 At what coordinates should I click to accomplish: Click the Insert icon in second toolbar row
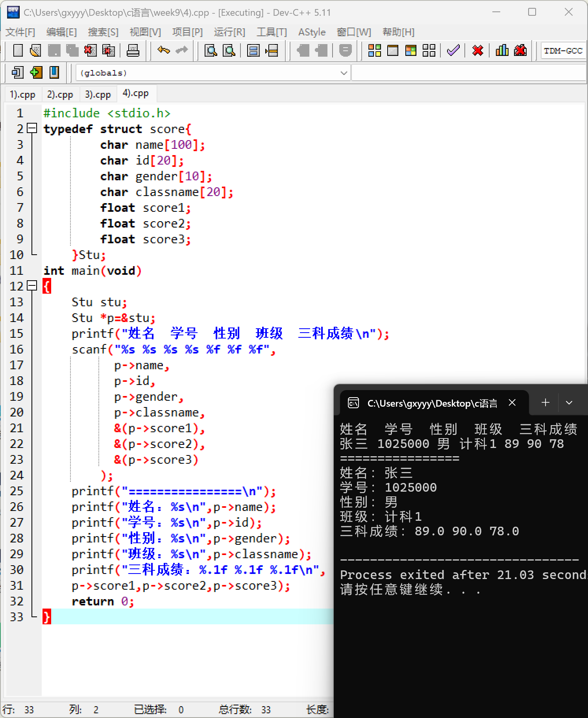[x=18, y=72]
